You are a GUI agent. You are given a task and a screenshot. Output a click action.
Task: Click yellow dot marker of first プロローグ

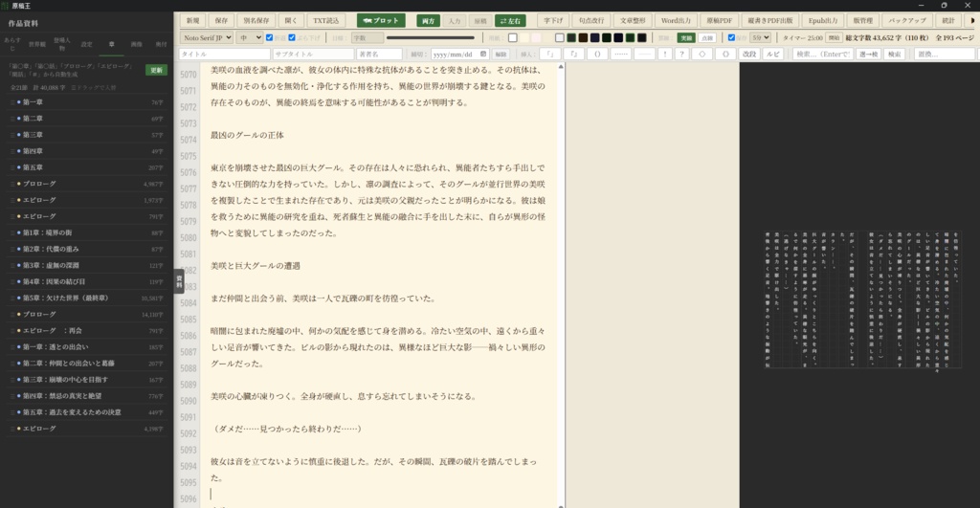coord(19,184)
